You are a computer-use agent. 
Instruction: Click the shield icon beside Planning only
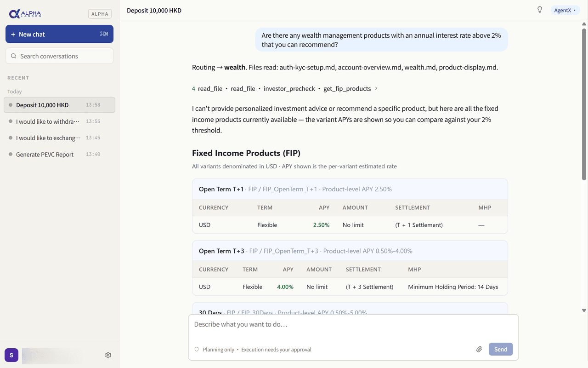(197, 350)
